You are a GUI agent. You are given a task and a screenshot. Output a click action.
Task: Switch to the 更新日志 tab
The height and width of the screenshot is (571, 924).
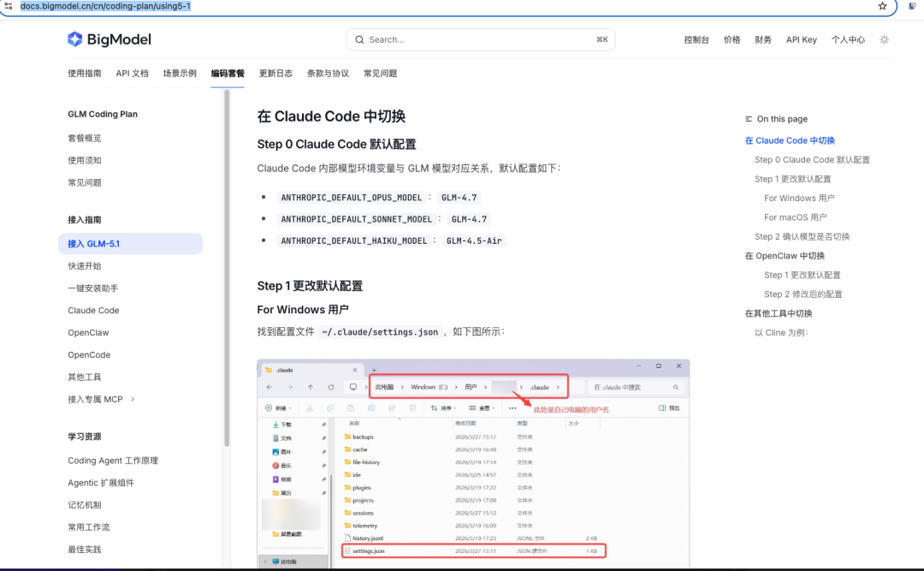[x=275, y=73]
